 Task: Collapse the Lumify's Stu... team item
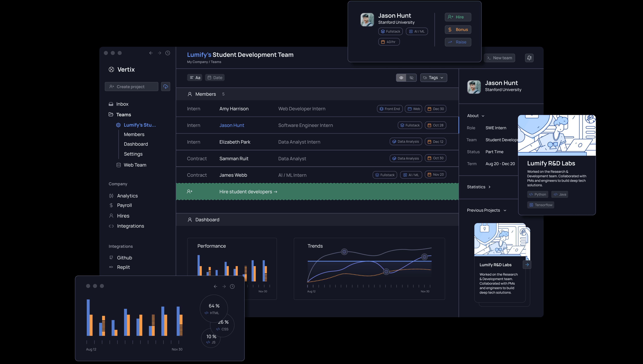(140, 125)
